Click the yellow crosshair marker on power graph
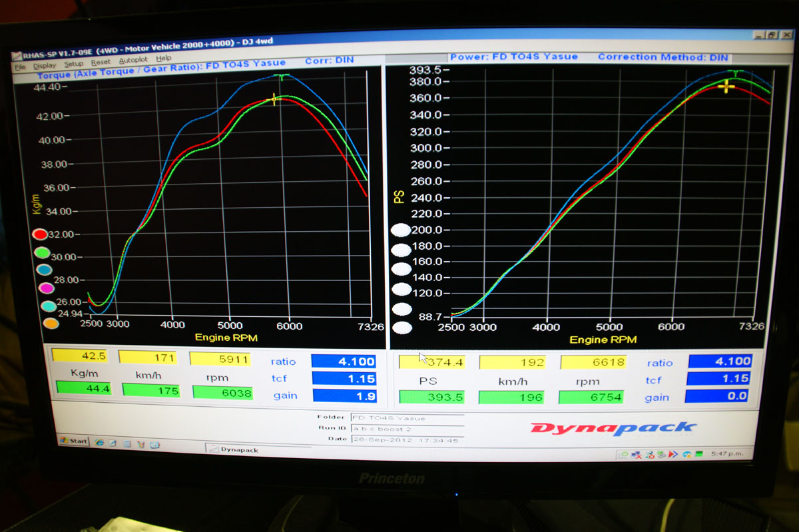 [x=726, y=87]
